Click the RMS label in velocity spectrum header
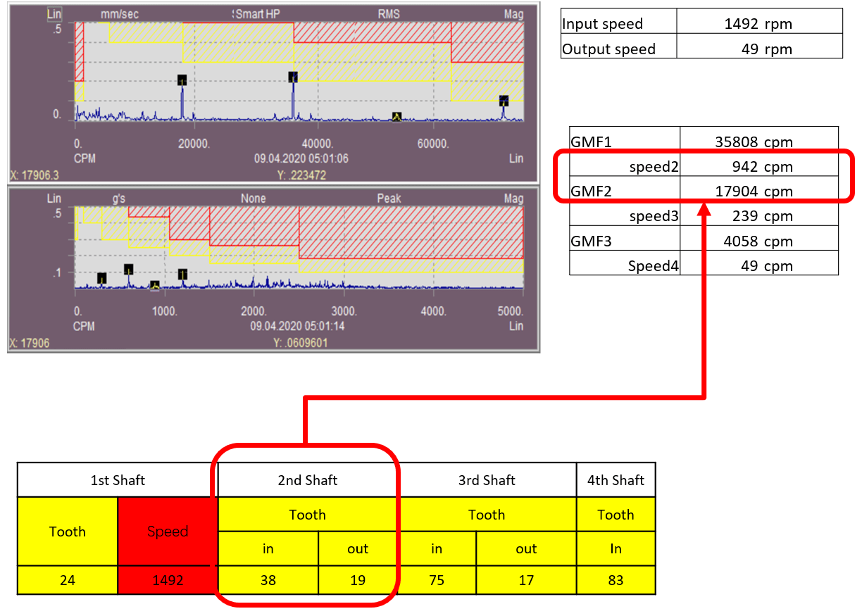Screen dimensions: 862x616 coord(389,14)
